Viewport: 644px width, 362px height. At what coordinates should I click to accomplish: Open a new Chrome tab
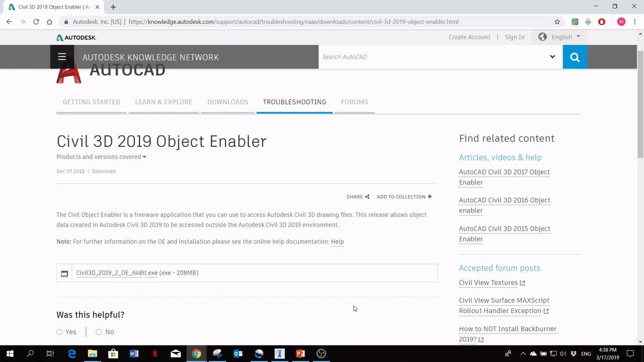[x=113, y=7]
